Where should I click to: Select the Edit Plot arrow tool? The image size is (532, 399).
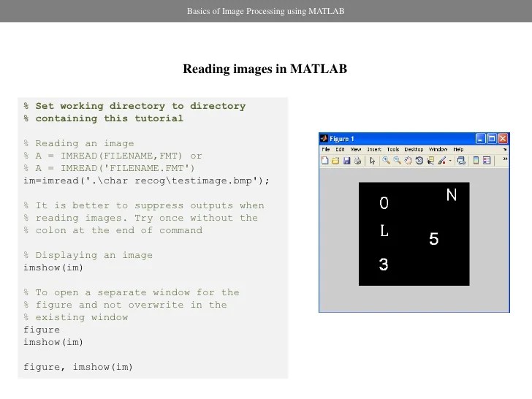click(373, 161)
